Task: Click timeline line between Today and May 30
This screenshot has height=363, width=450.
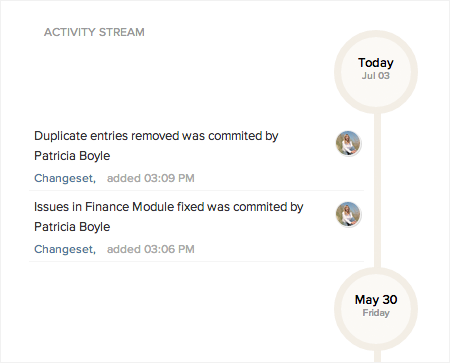Action: point(377,191)
